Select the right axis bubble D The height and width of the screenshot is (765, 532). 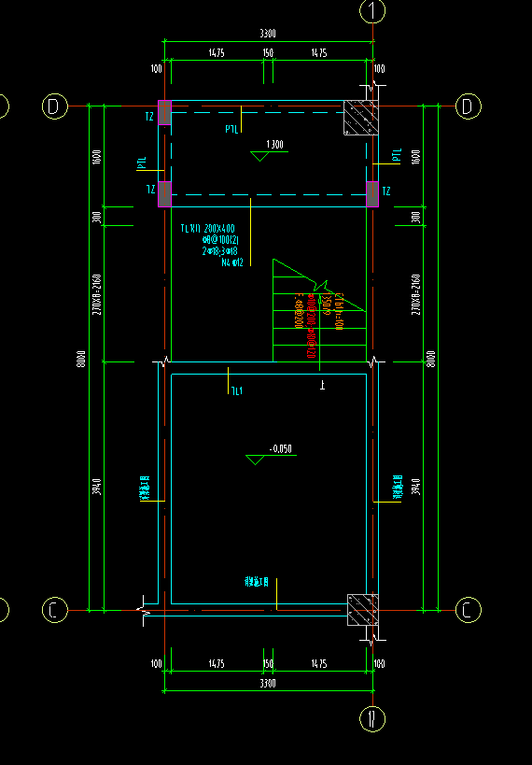pos(469,106)
